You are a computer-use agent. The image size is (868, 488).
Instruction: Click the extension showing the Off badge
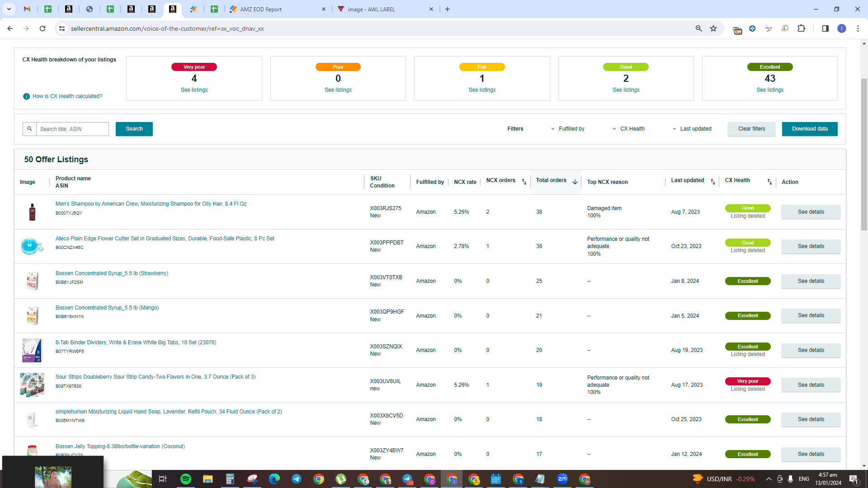(x=737, y=29)
